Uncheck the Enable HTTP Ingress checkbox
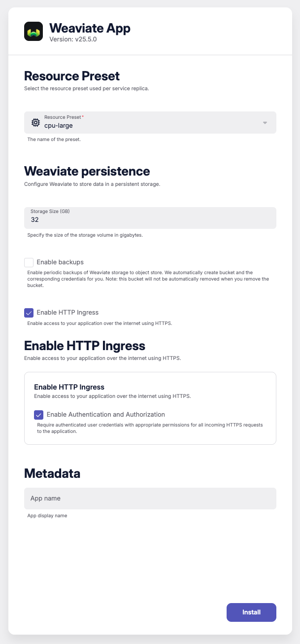 pyautogui.click(x=29, y=313)
